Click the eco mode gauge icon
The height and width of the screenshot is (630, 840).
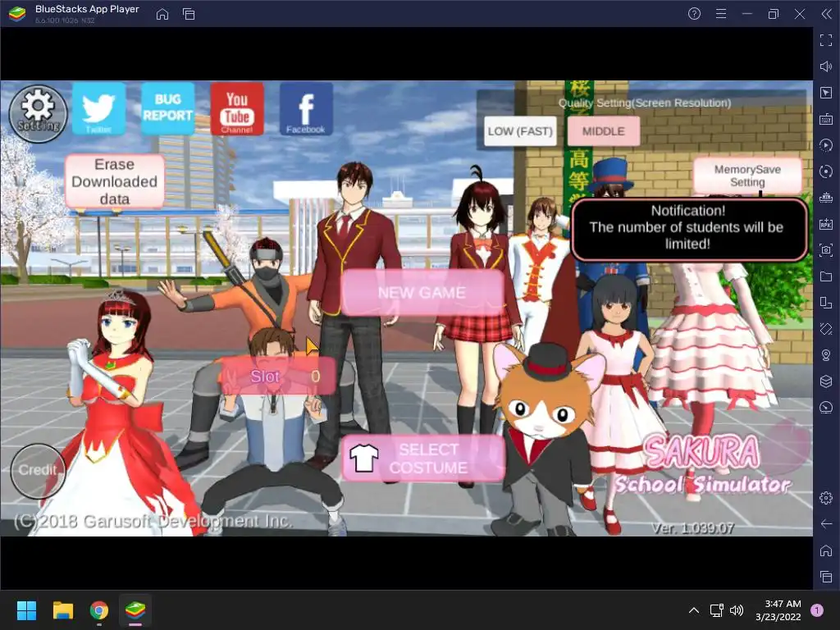(826, 408)
